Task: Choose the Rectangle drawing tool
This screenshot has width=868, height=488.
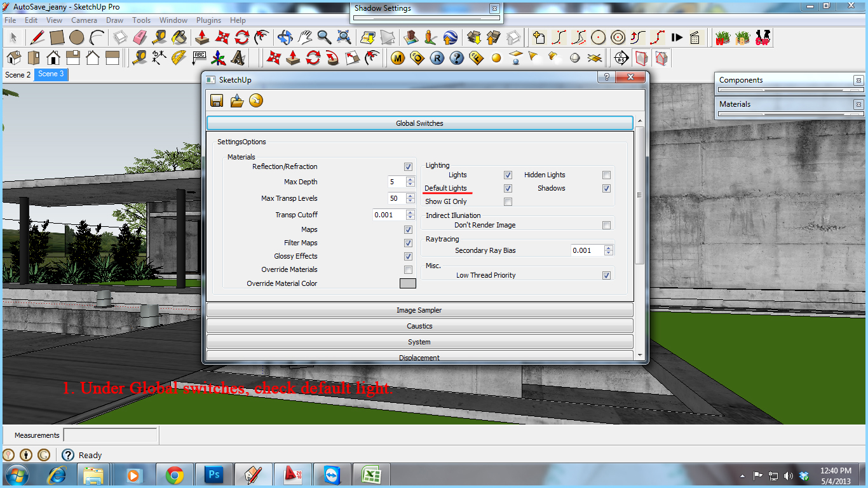Action: click(x=57, y=37)
